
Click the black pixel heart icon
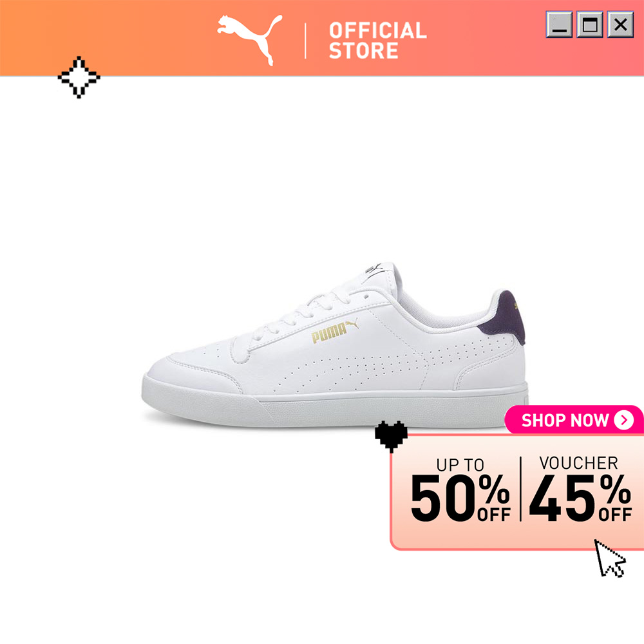click(391, 436)
